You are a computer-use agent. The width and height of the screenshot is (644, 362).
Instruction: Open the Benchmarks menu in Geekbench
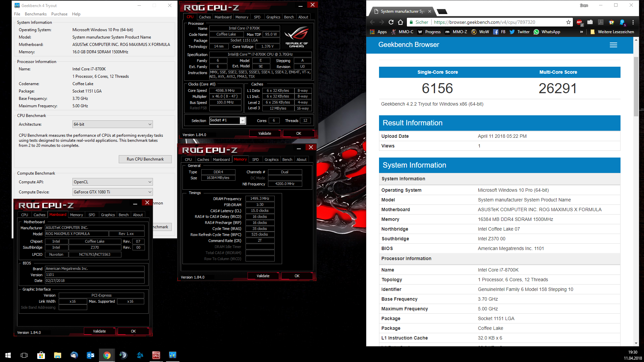pyautogui.click(x=36, y=14)
